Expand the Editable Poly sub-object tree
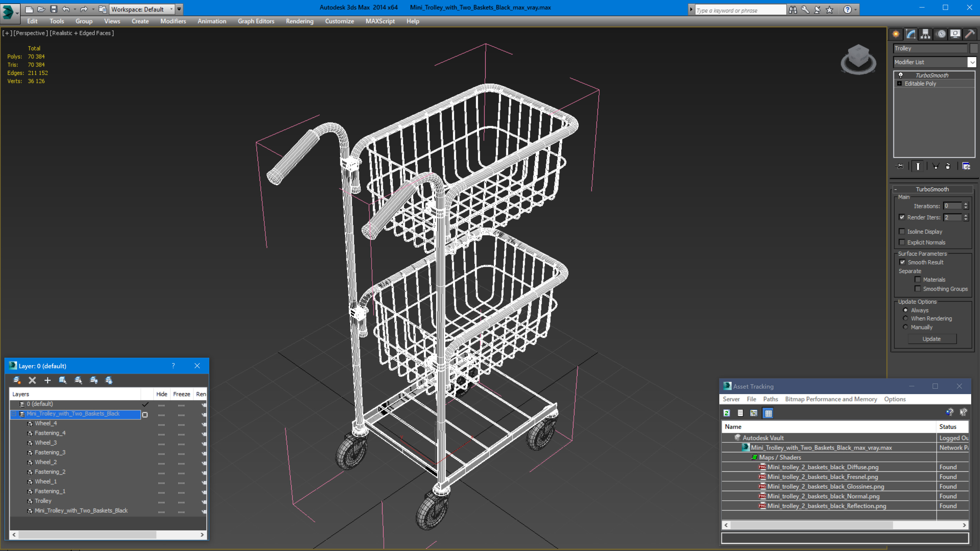Viewport: 980px width, 551px height. pyautogui.click(x=899, y=83)
